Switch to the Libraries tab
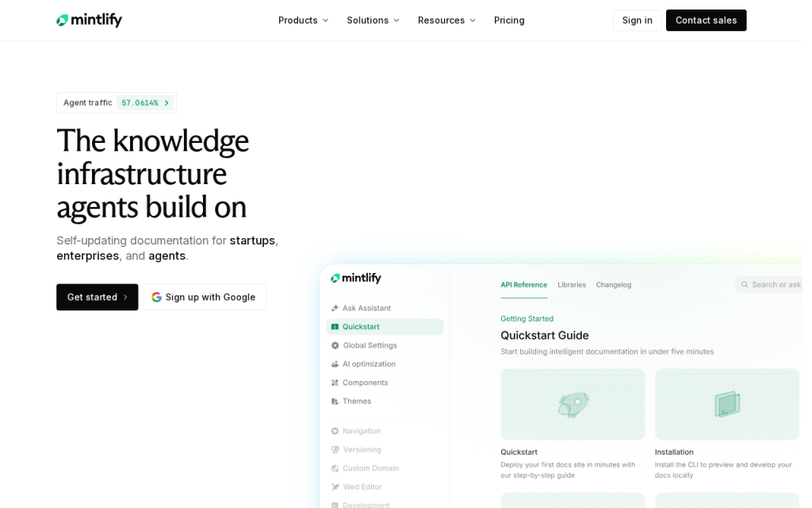The width and height of the screenshot is (812, 508). (572, 285)
